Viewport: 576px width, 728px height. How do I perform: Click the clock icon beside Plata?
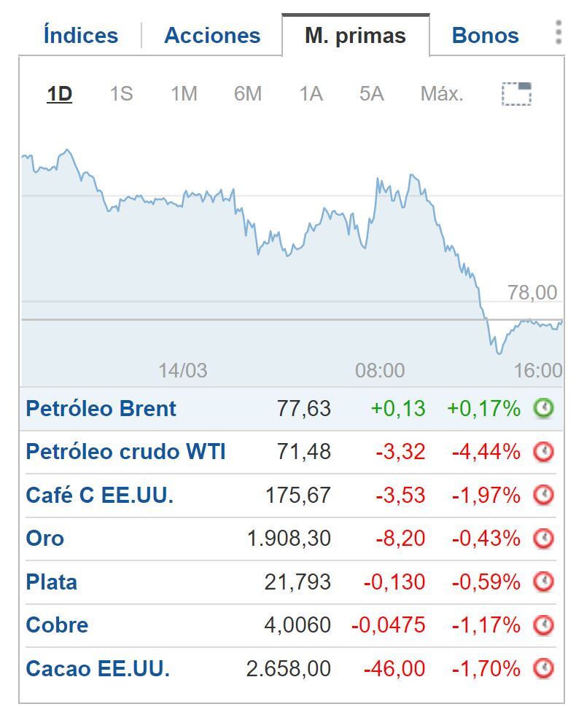point(543,582)
